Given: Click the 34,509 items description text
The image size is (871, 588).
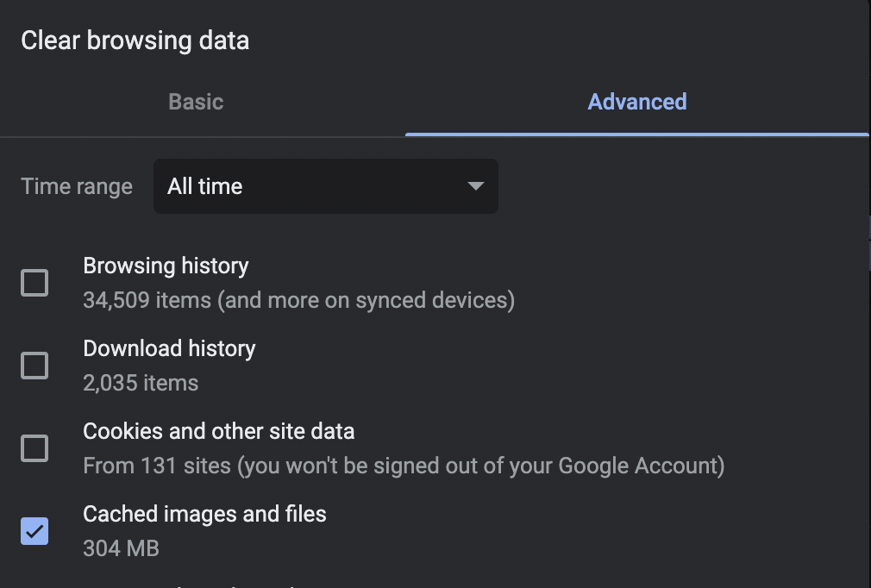Looking at the screenshot, I should tap(298, 300).
